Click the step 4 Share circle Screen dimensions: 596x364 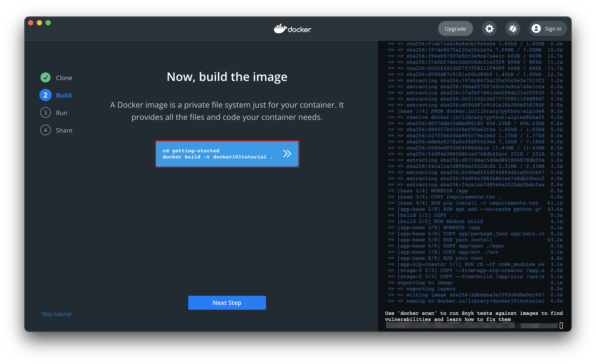coord(46,130)
